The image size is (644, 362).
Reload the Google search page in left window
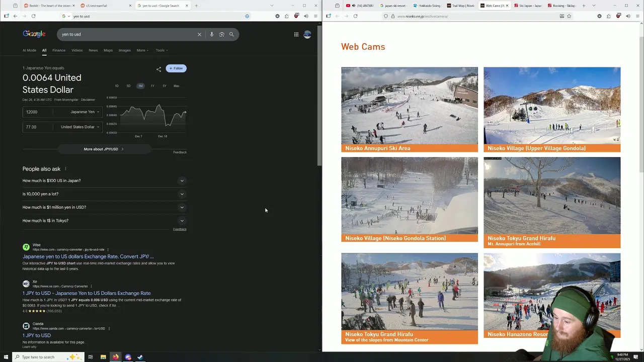[x=33, y=16]
